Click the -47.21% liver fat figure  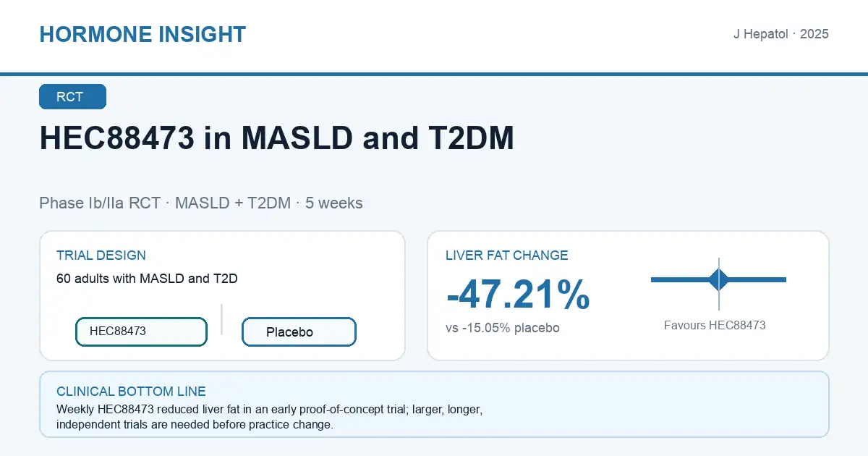[x=518, y=295]
